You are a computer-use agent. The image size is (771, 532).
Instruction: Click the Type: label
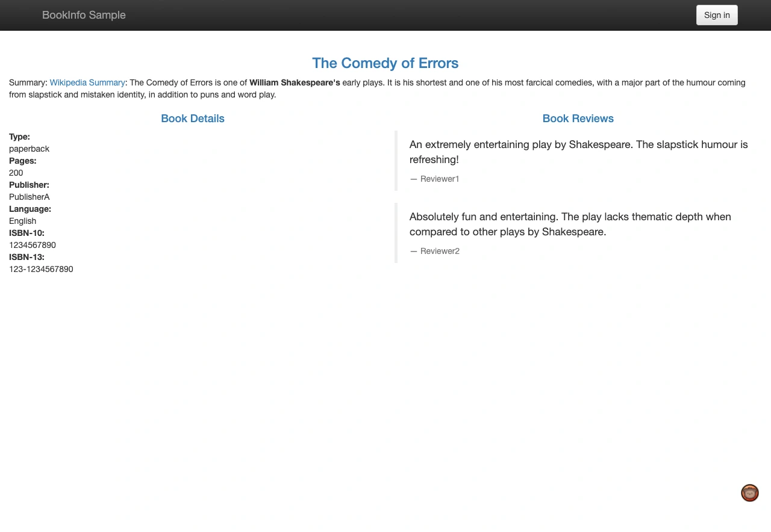click(19, 137)
